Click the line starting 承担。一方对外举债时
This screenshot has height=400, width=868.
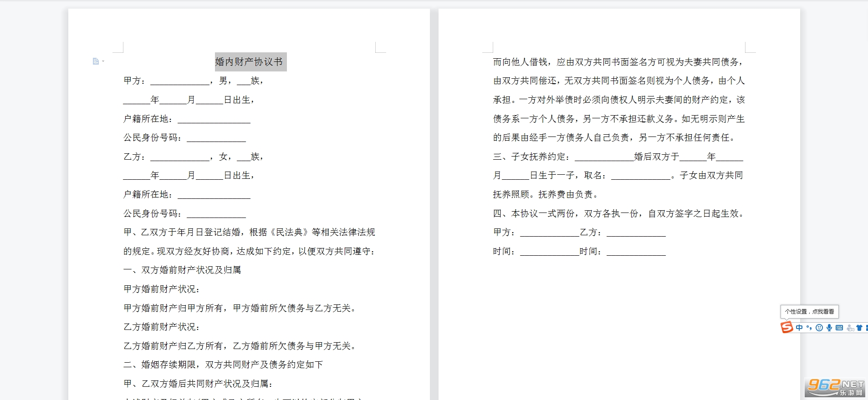click(x=619, y=100)
